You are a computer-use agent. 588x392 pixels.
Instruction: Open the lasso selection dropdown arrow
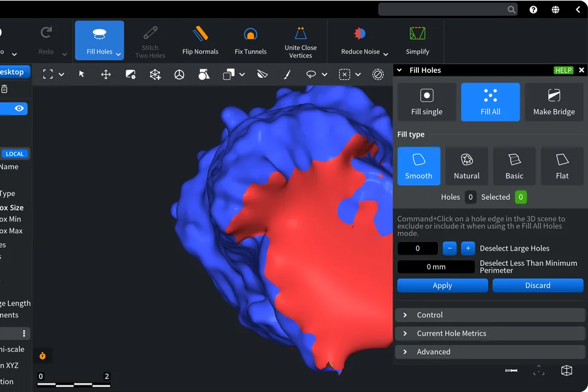(325, 74)
